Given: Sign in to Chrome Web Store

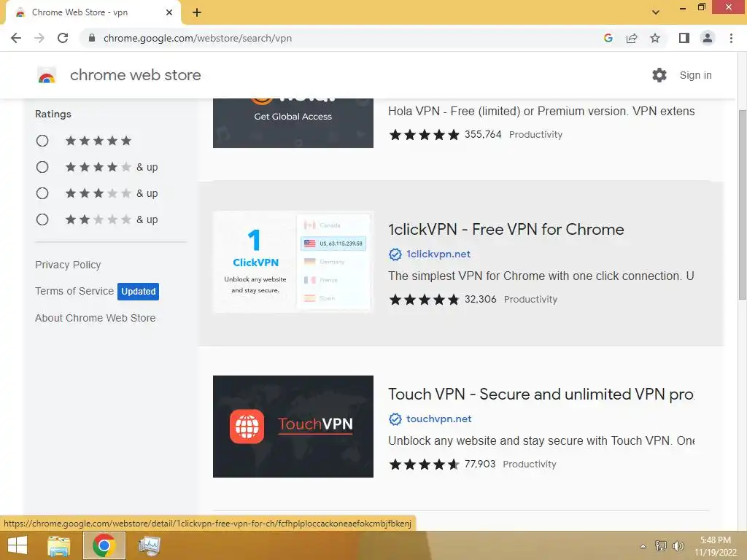Looking at the screenshot, I should [x=695, y=75].
